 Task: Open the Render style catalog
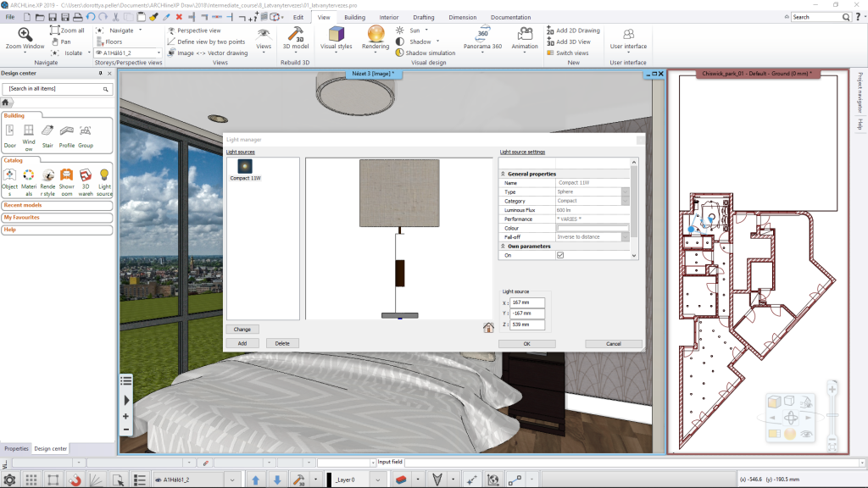pos(47,183)
